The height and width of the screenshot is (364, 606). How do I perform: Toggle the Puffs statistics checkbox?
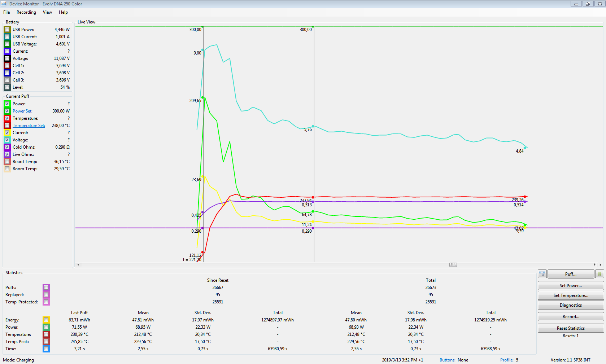[x=46, y=288]
